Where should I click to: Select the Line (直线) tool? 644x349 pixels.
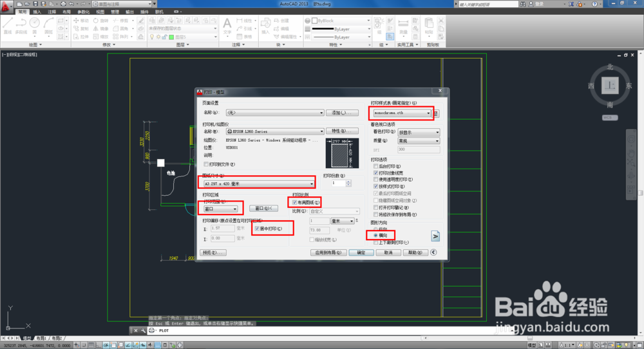coord(8,26)
